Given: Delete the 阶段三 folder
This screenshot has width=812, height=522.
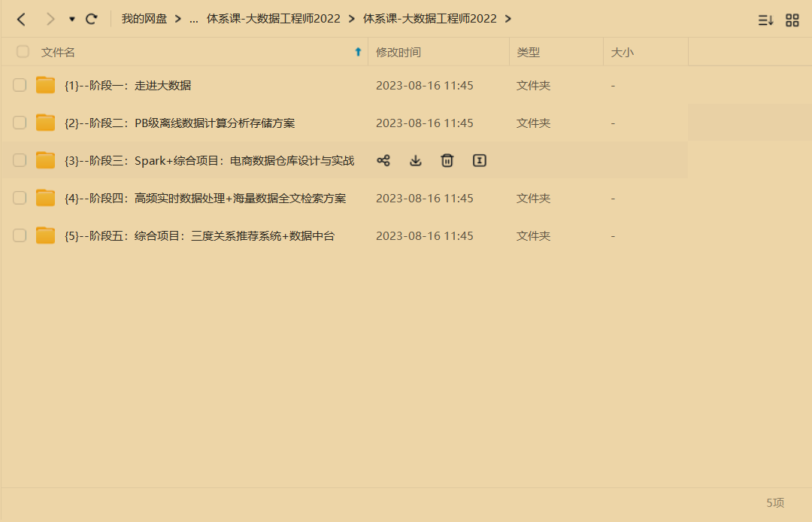Looking at the screenshot, I should [447, 160].
